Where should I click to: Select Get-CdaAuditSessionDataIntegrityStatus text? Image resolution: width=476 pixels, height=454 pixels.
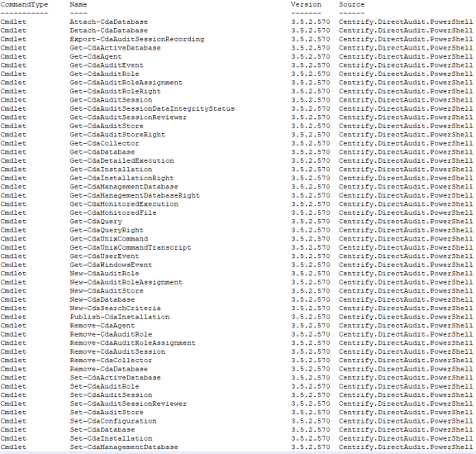point(152,108)
